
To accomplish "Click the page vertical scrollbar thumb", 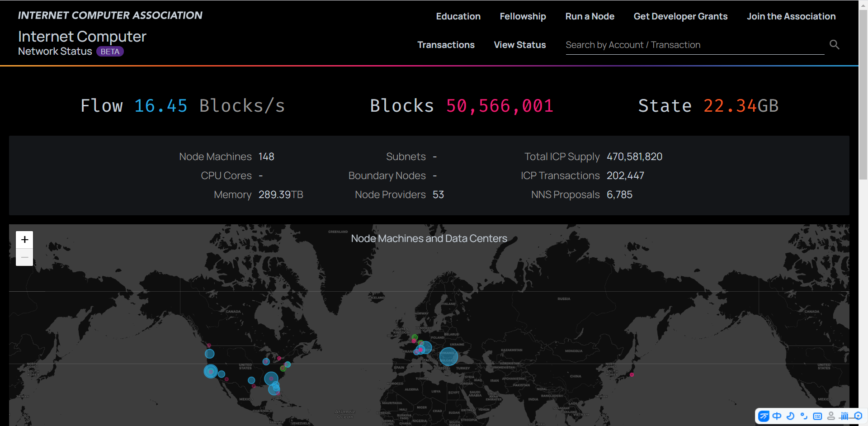I will point(863,95).
